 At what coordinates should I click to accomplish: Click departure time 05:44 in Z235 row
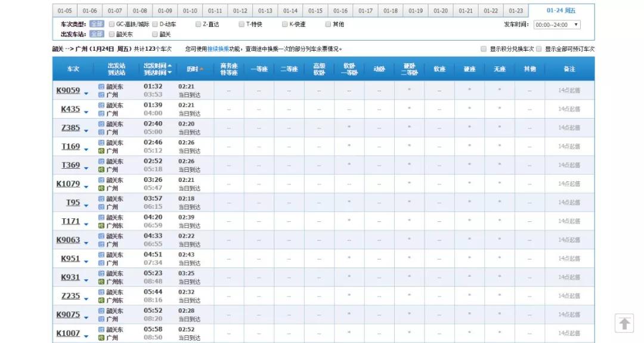[x=153, y=292]
